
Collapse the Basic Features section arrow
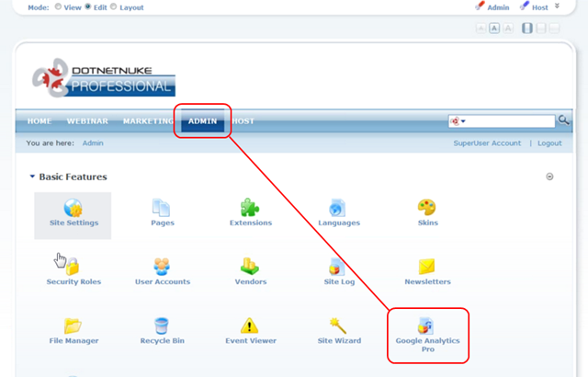click(x=32, y=177)
